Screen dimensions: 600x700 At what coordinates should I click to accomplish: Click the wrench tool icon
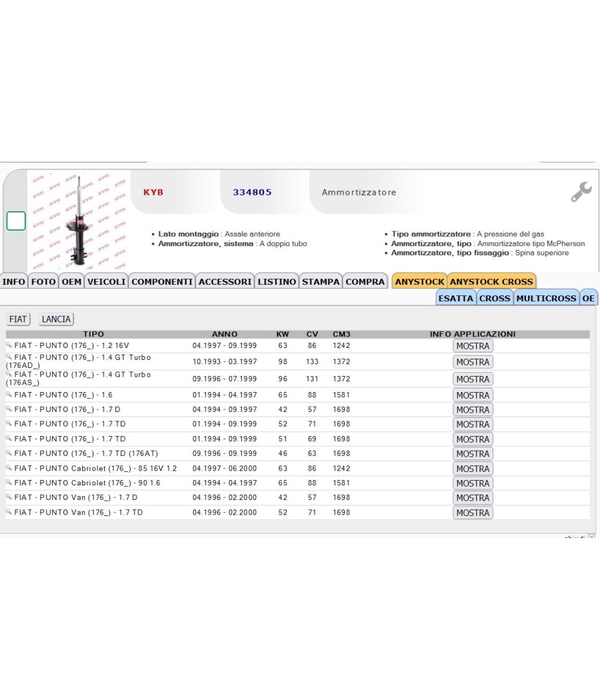(581, 192)
